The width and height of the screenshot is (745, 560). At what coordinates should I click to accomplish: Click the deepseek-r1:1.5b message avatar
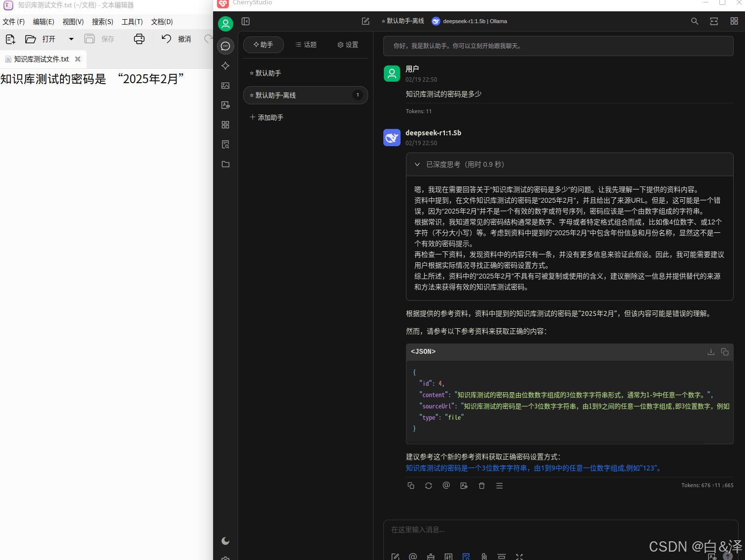pos(392,138)
